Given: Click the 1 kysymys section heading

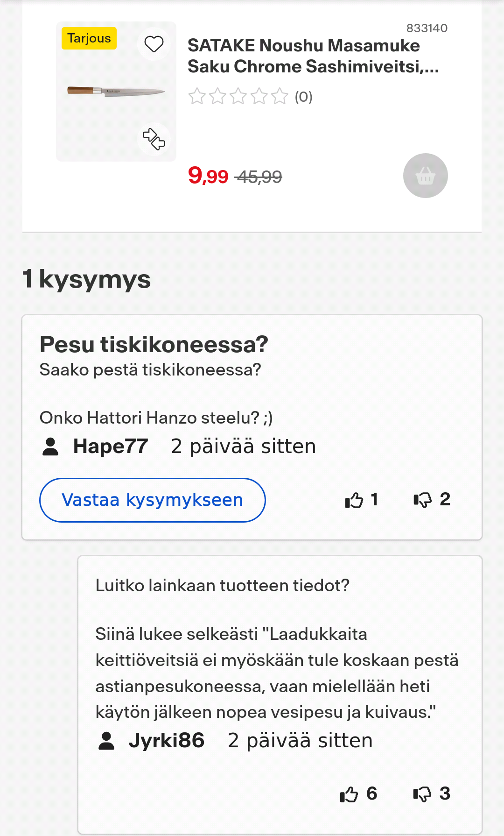Looking at the screenshot, I should point(87,279).
